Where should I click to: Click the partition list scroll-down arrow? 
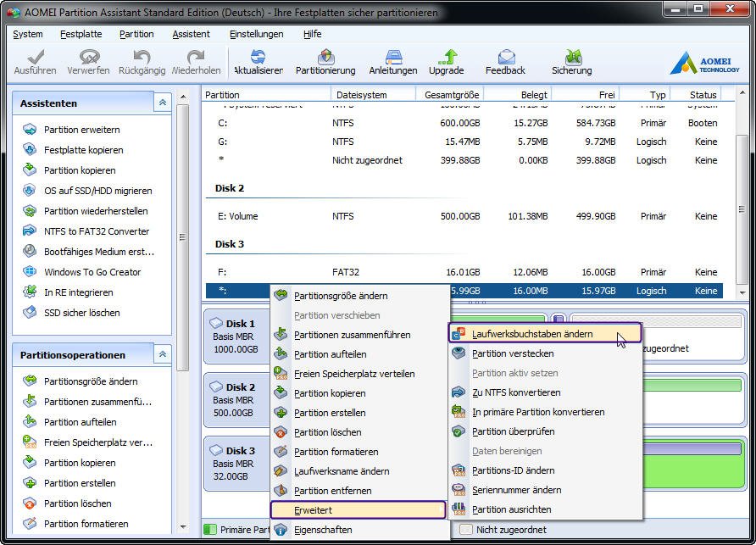point(742,292)
